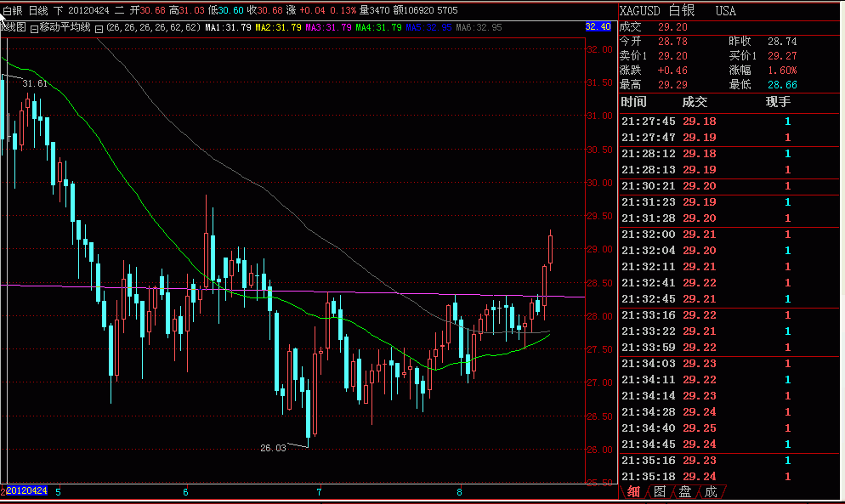Click the 26.03 low price annotation
Screen dimensions: 845x504
coord(273,448)
